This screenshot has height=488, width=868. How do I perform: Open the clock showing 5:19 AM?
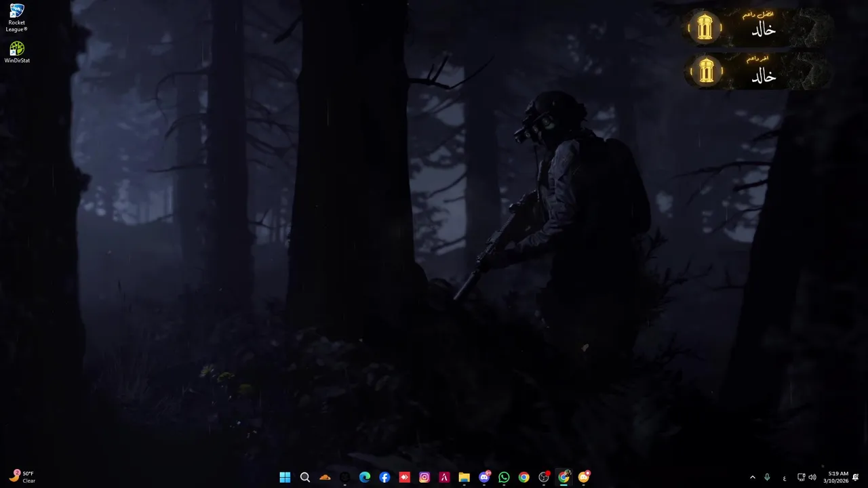point(835,477)
